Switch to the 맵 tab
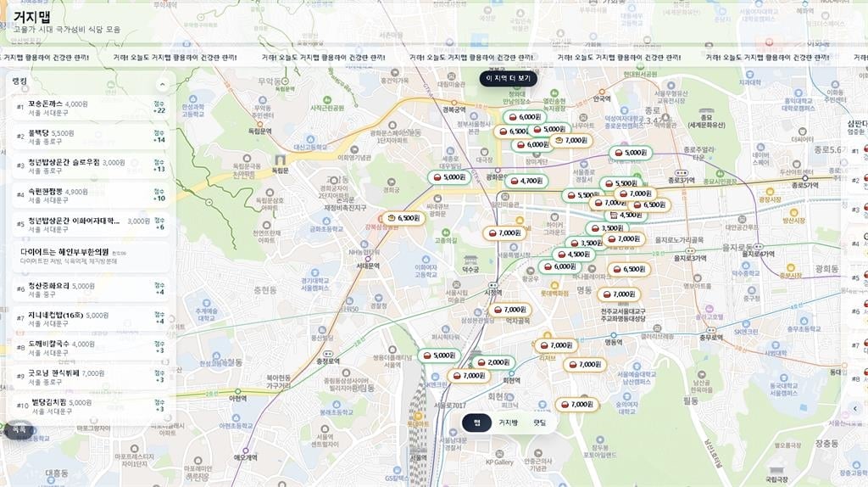This screenshot has width=868, height=487. point(477,423)
